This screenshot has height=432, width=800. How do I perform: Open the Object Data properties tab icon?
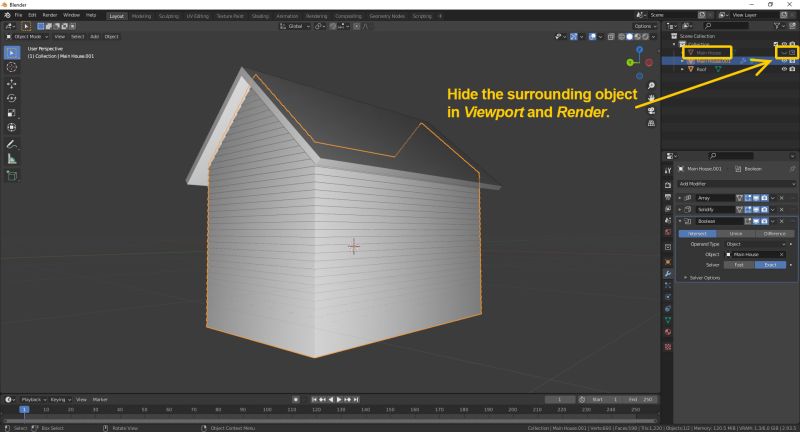[668, 320]
